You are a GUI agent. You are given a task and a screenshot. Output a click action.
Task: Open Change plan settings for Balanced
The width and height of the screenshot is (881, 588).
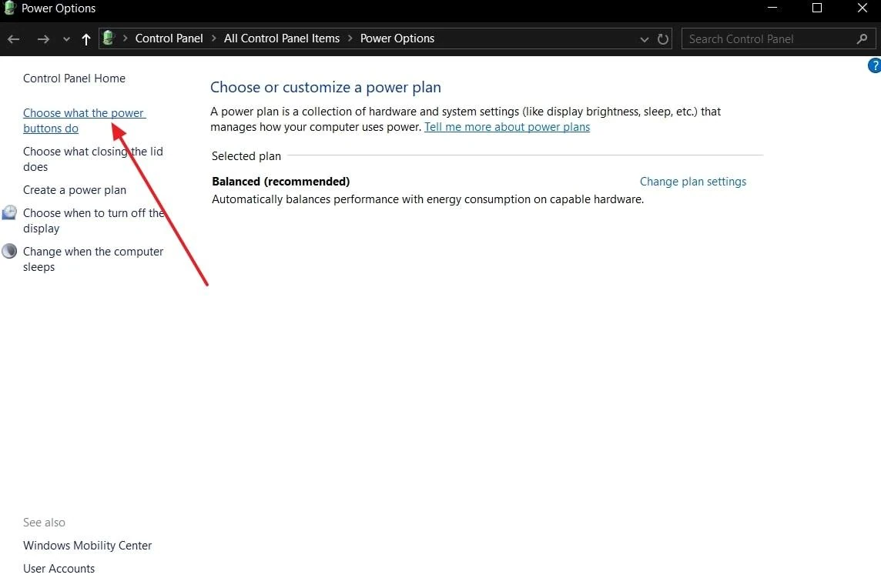coord(692,182)
